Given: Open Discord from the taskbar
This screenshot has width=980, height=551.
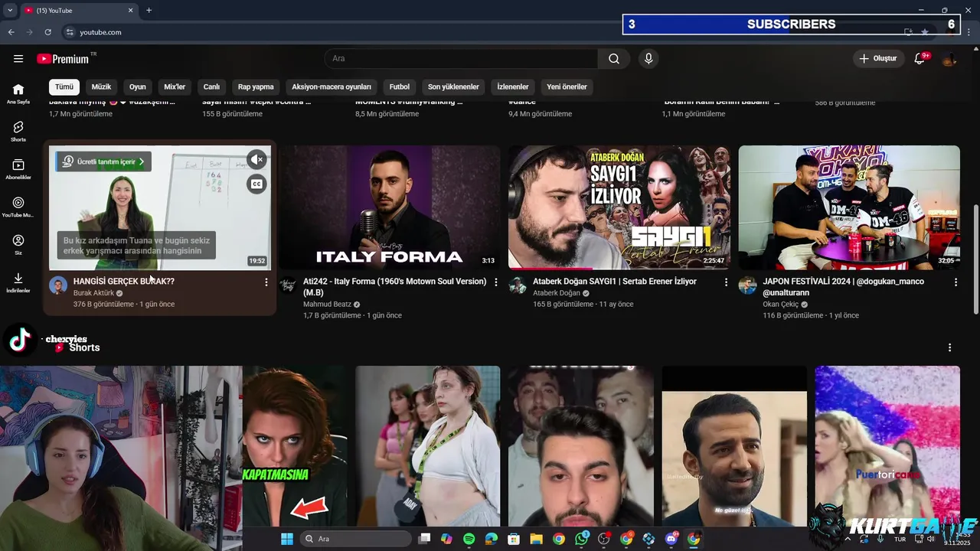Looking at the screenshot, I should pos(671,539).
